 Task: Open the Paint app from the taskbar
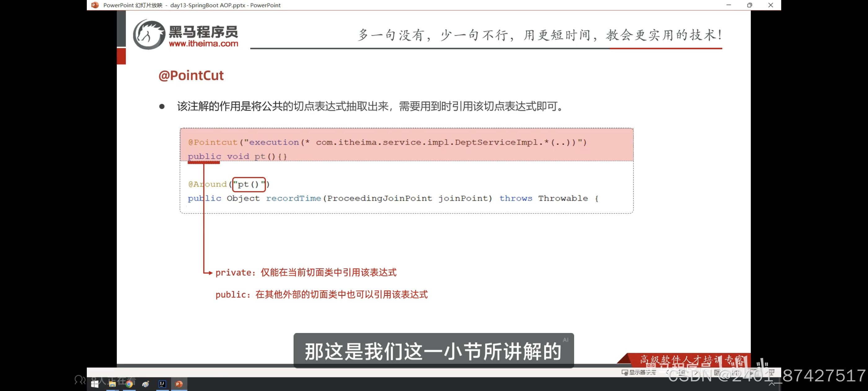pos(146,384)
